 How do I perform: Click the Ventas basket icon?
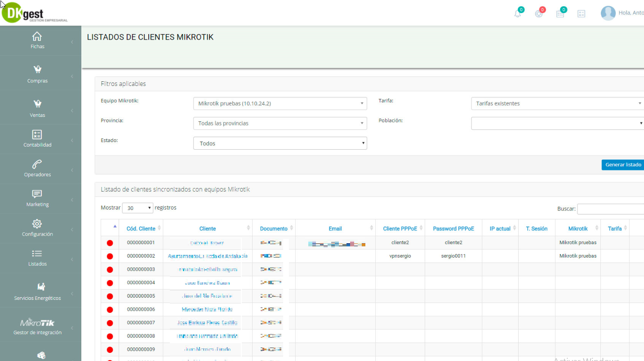pyautogui.click(x=37, y=103)
